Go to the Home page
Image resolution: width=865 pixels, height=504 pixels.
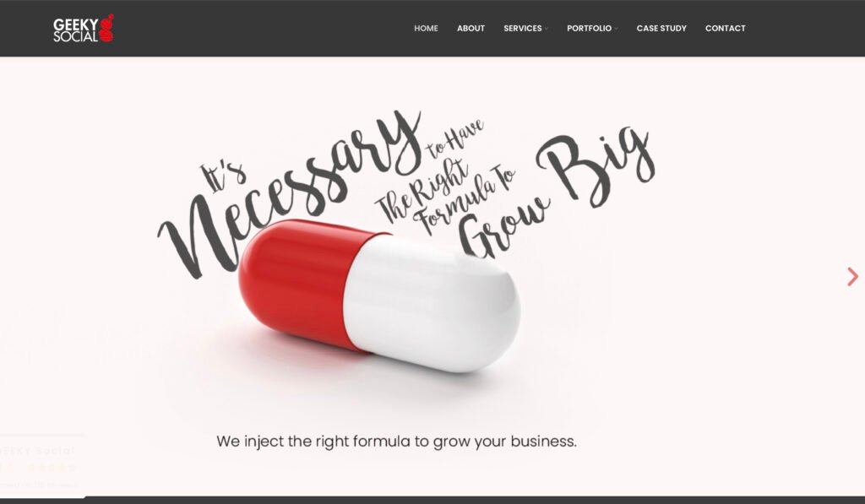pos(426,28)
